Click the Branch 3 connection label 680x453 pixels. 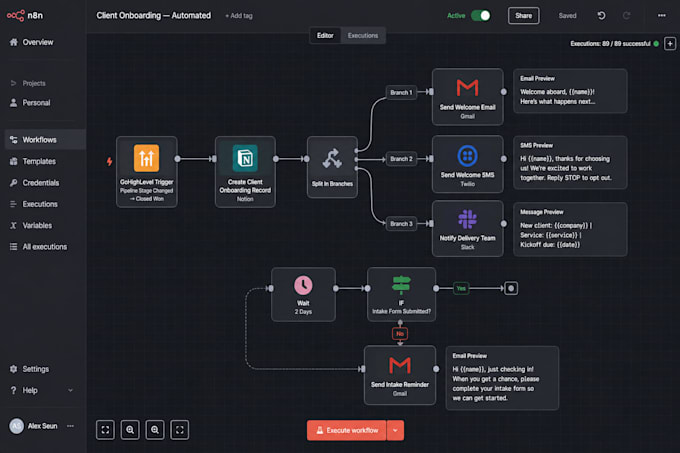coord(401,224)
